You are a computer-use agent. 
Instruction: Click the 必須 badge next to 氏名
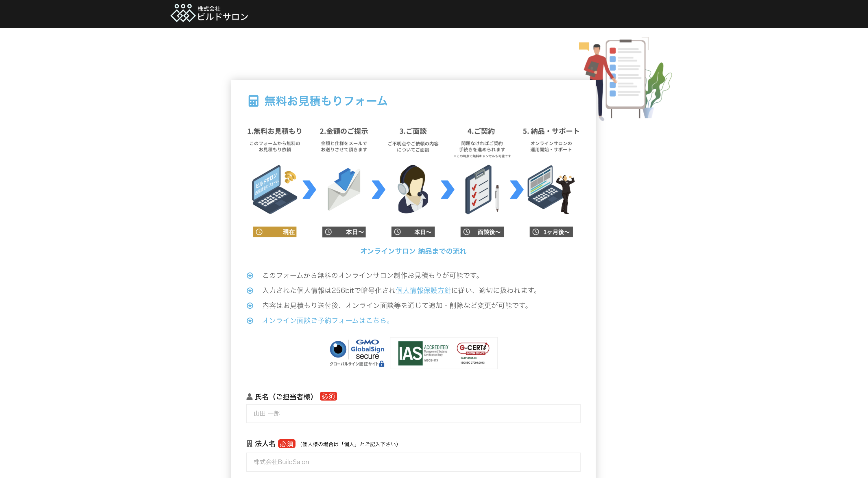[328, 397]
